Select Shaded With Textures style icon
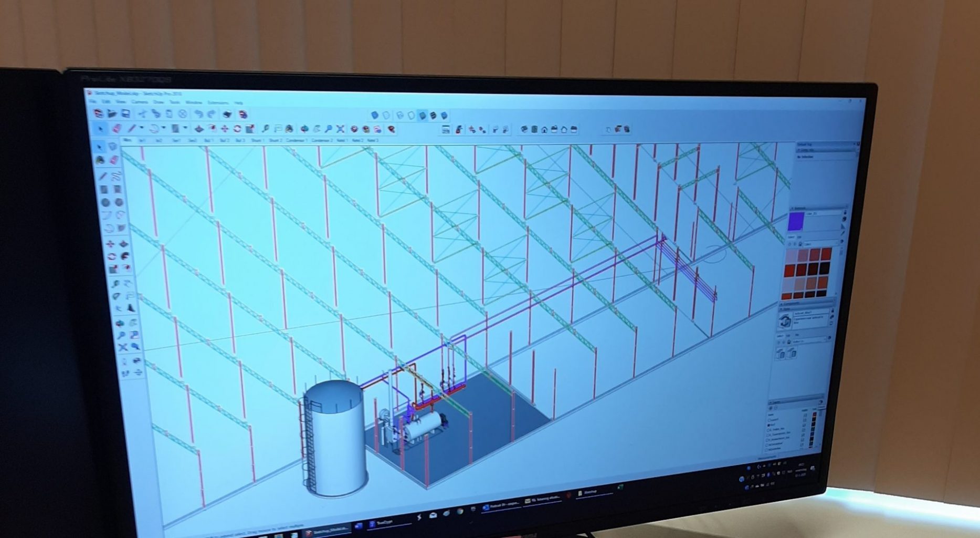This screenshot has width=980, height=538. (x=434, y=116)
